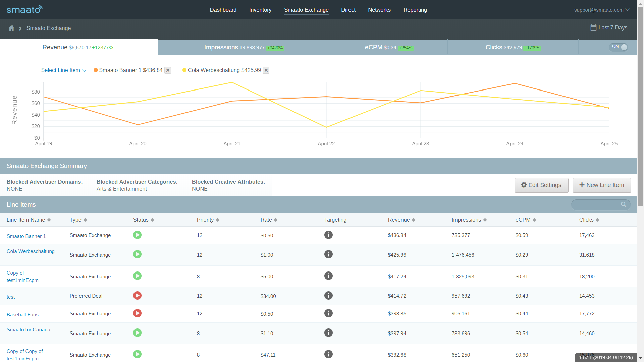Sort by Priority column
This screenshot has width=644, height=362.
coord(208,220)
